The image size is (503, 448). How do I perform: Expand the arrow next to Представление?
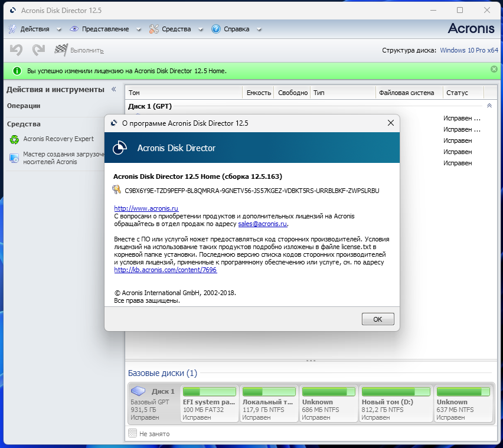point(139,30)
